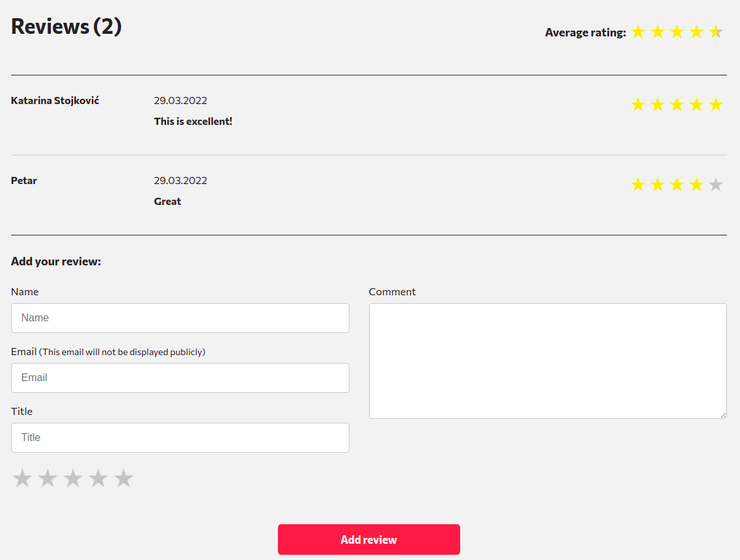Viewport: 740px width, 560px height.
Task: Give five stars in the review form
Action: pos(124,479)
